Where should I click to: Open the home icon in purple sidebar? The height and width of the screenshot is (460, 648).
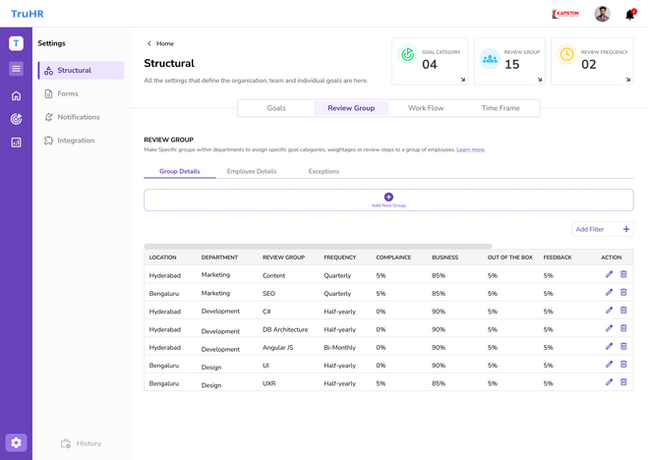pos(16,96)
